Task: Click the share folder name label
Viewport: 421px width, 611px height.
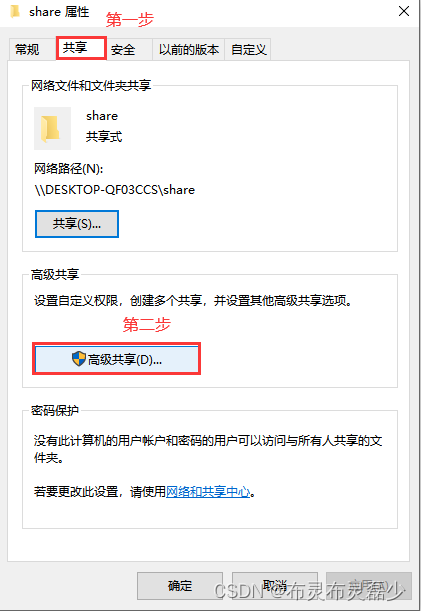Action: pos(102,116)
